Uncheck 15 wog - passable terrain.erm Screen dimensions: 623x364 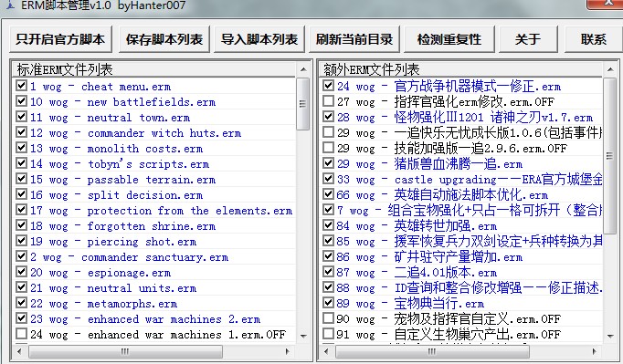21,179
